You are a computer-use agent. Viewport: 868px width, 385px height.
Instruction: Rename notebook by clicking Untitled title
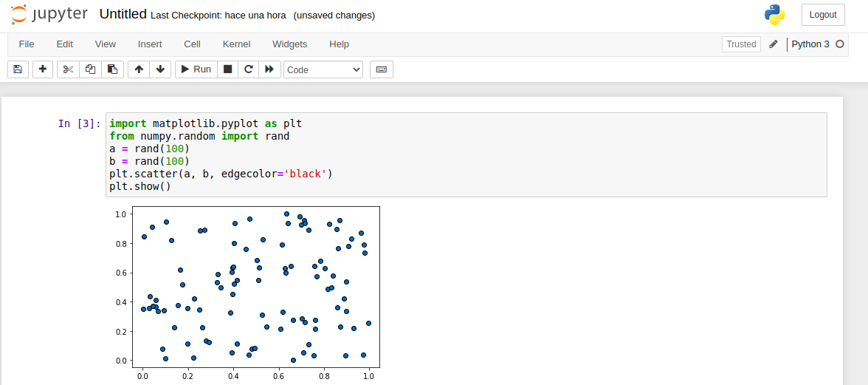click(x=123, y=15)
